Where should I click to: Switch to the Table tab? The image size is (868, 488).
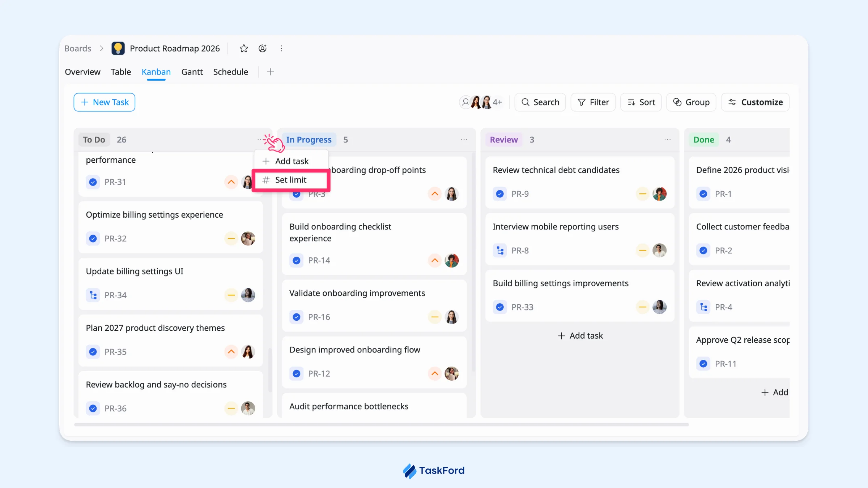click(x=121, y=72)
